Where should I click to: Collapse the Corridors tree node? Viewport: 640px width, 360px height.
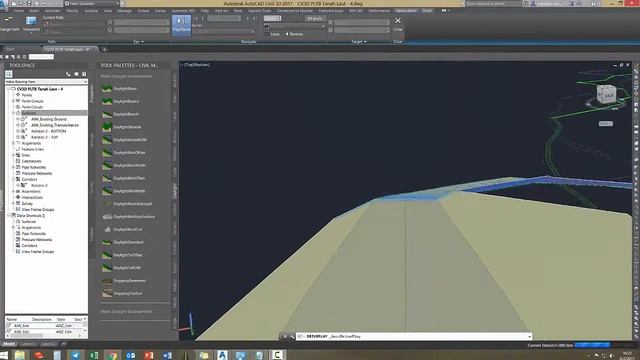(13, 179)
